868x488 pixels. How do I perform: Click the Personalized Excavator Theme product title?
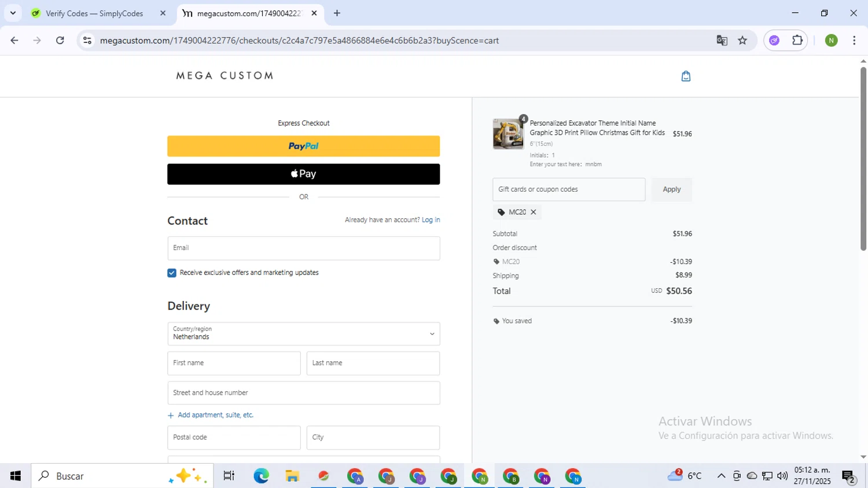pyautogui.click(x=597, y=128)
